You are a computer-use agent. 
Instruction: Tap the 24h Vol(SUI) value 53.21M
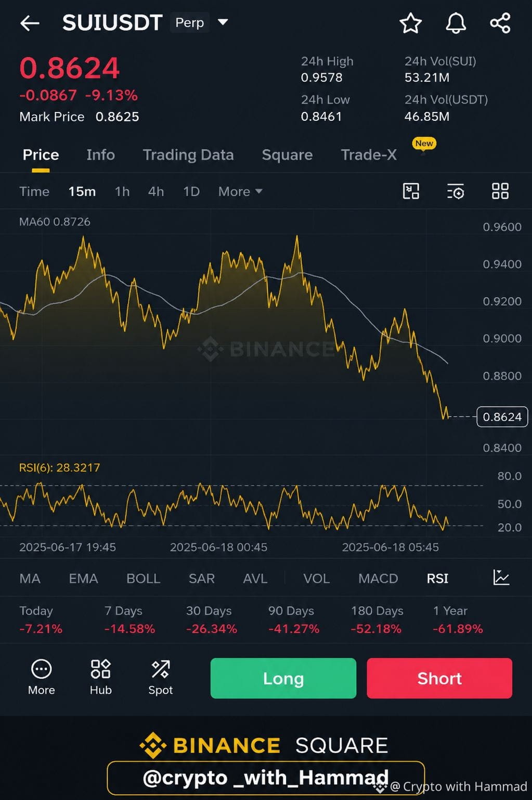427,78
